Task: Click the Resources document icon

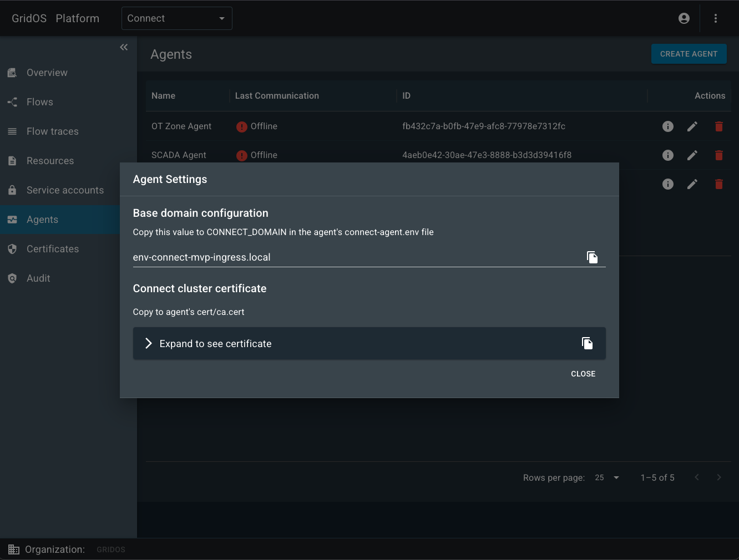Action: [12, 161]
